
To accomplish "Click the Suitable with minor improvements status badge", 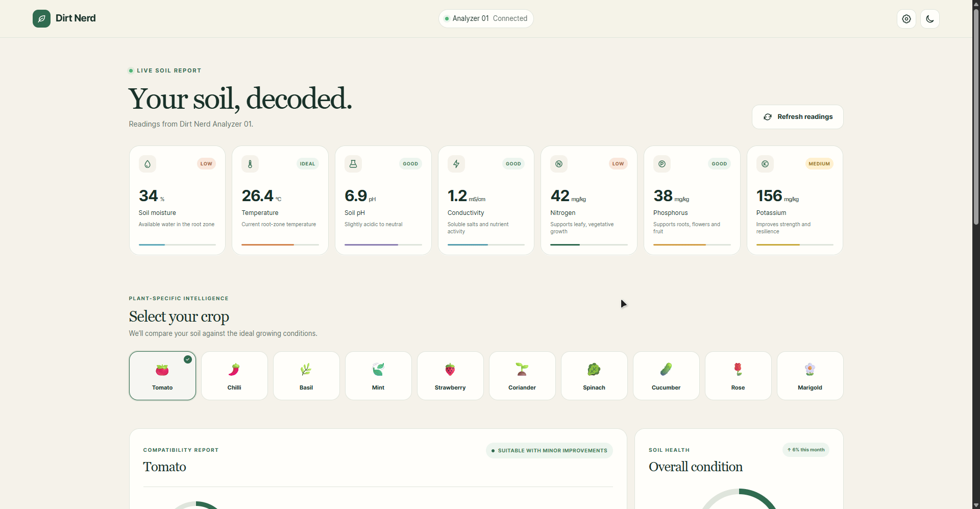I will pos(549,451).
